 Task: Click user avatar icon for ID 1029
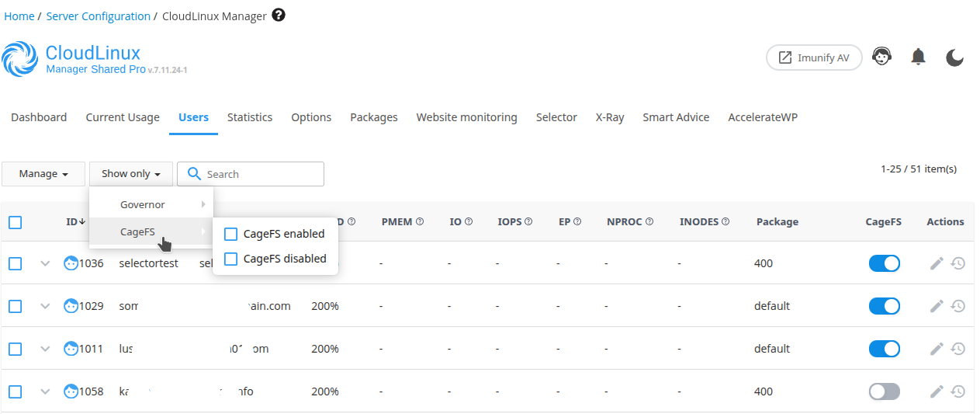pyautogui.click(x=71, y=306)
